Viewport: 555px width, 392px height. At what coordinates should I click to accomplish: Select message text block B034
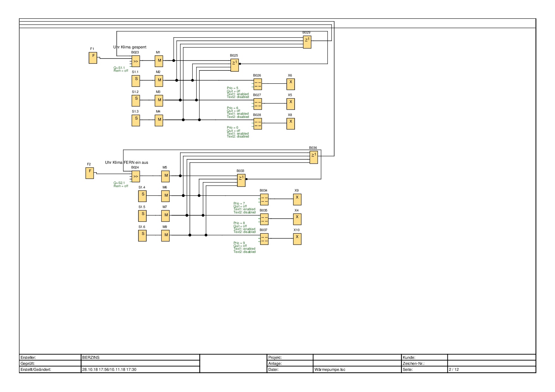coord(264,199)
